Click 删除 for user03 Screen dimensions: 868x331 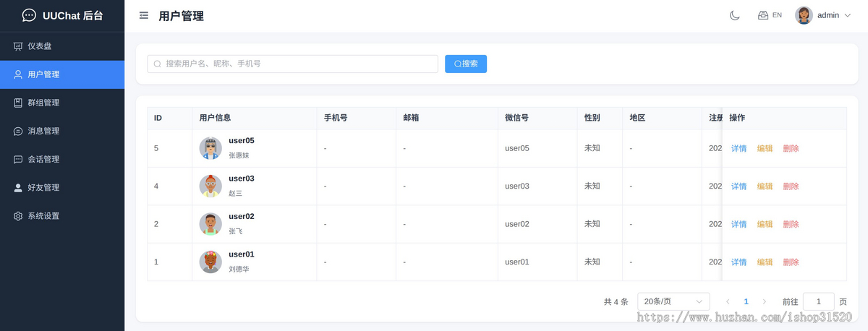tap(791, 186)
